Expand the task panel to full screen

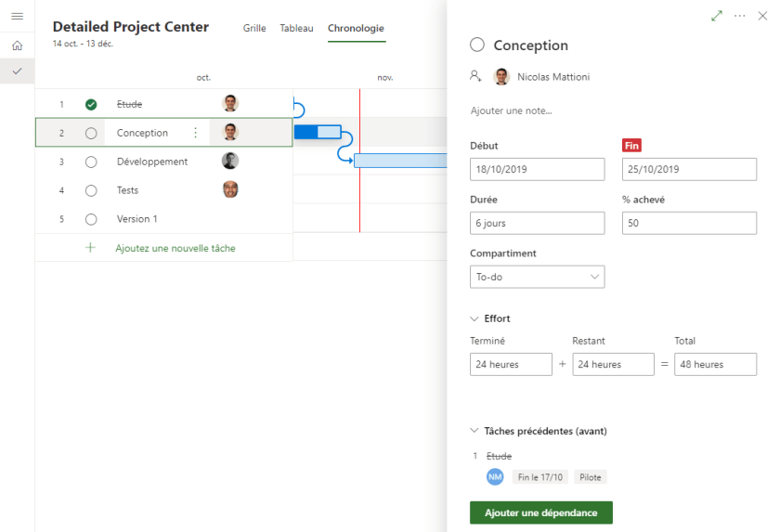point(716,16)
